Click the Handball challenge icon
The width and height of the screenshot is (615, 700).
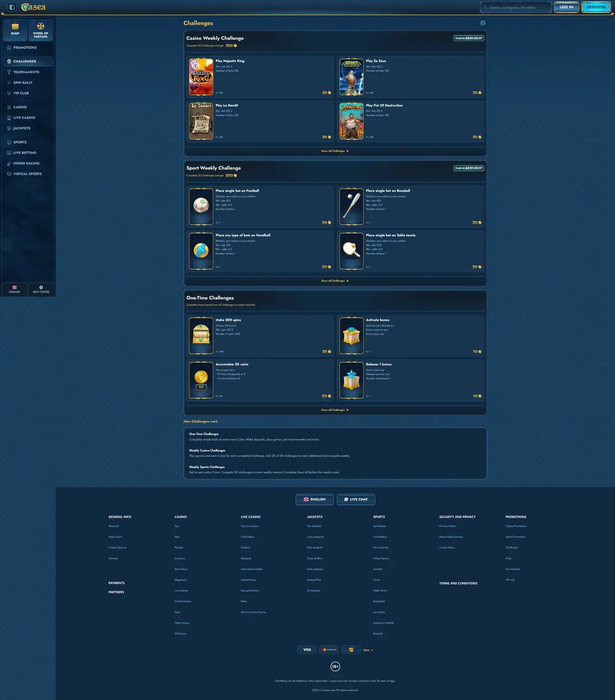click(201, 251)
